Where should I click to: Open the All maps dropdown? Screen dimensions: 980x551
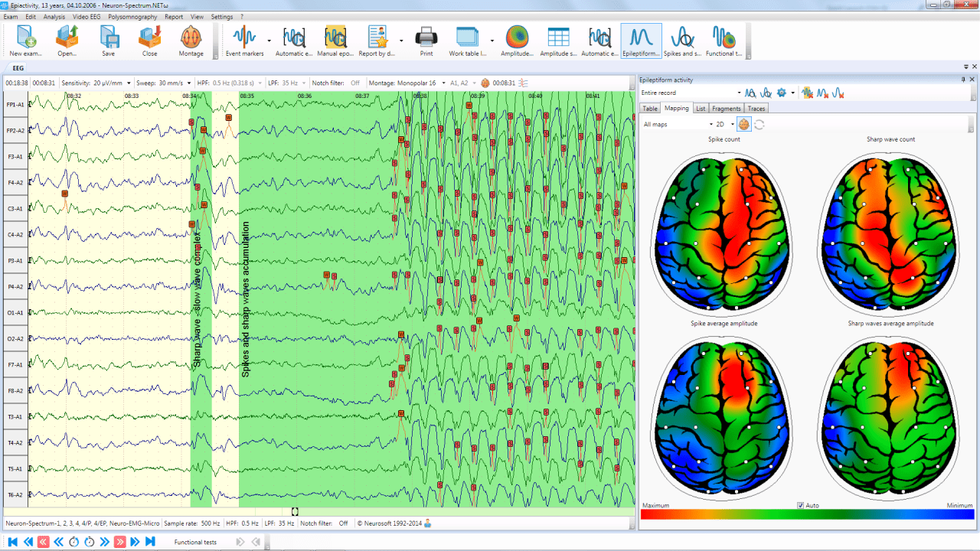click(710, 124)
